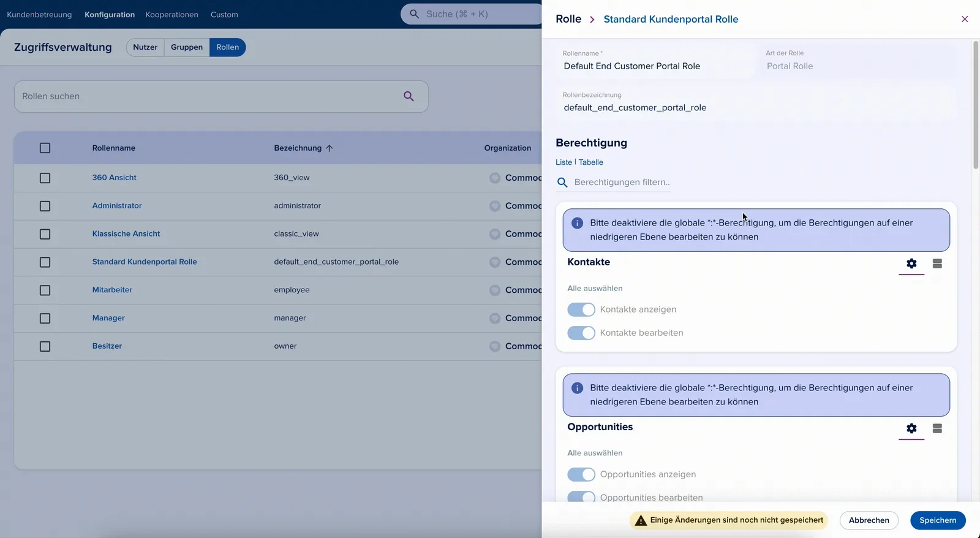Save changes with the Speichern button
The height and width of the screenshot is (538, 980).
(x=938, y=520)
